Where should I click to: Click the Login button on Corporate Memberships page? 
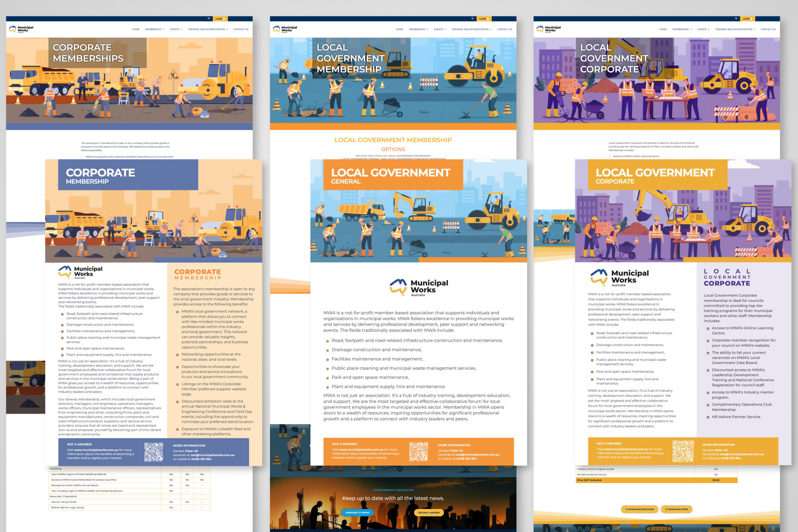tap(220, 19)
